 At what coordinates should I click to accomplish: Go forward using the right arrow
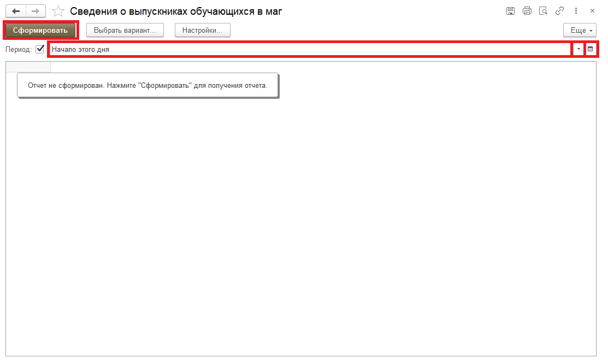tap(36, 11)
